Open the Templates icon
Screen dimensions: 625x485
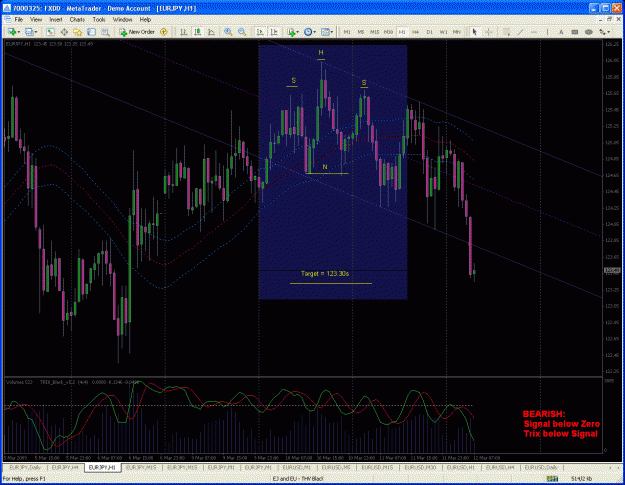(325, 32)
